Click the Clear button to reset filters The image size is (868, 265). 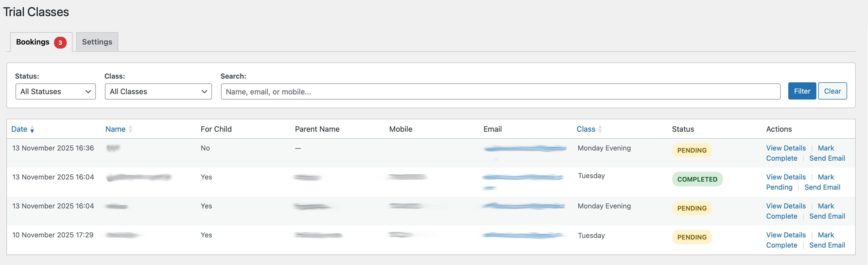coord(832,91)
